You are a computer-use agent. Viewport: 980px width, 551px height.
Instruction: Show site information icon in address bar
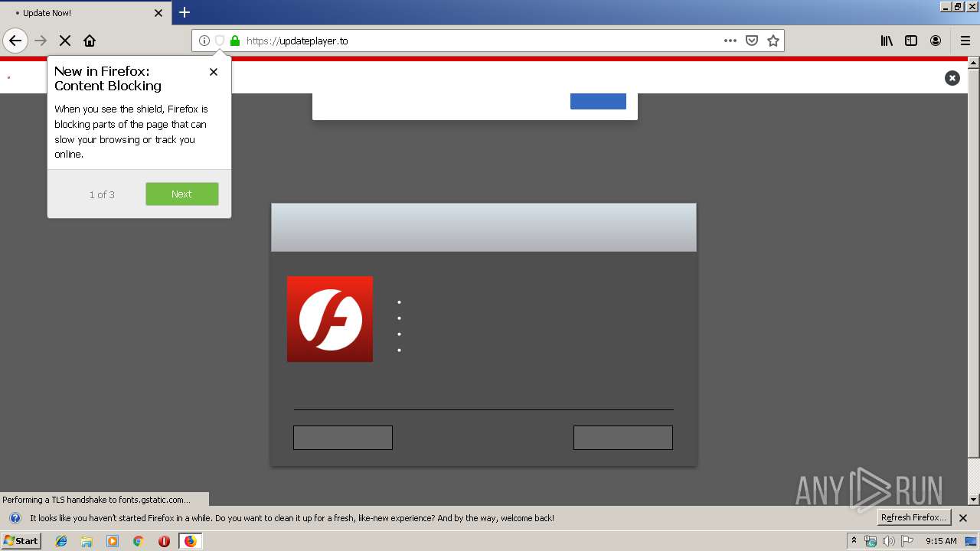click(x=204, y=41)
